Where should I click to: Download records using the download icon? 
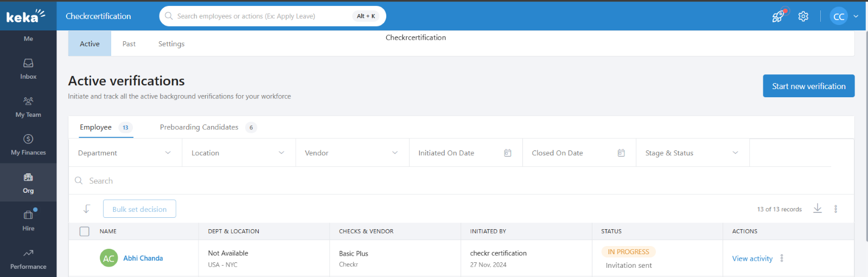click(818, 209)
